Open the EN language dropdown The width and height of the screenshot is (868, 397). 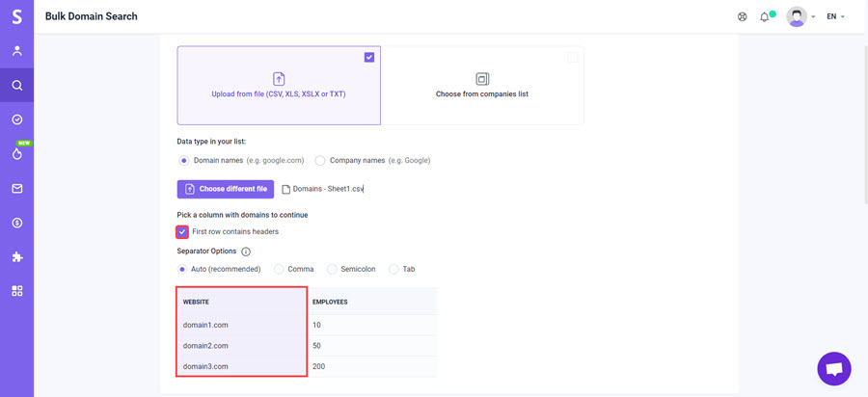[835, 16]
